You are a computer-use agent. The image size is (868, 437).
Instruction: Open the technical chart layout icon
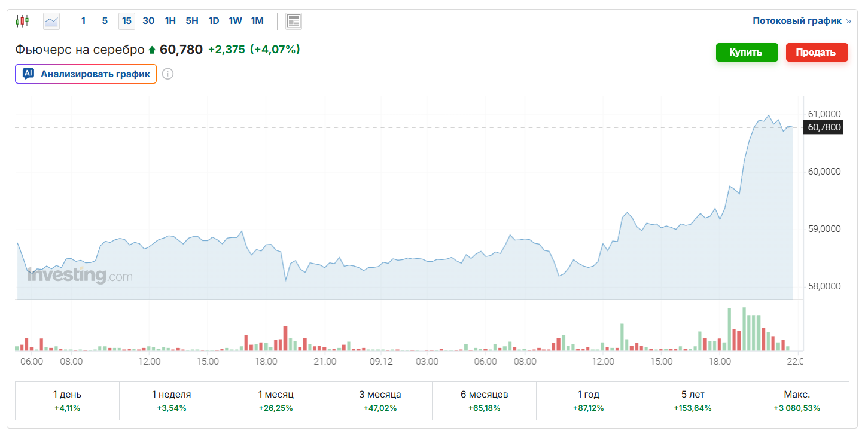[293, 21]
